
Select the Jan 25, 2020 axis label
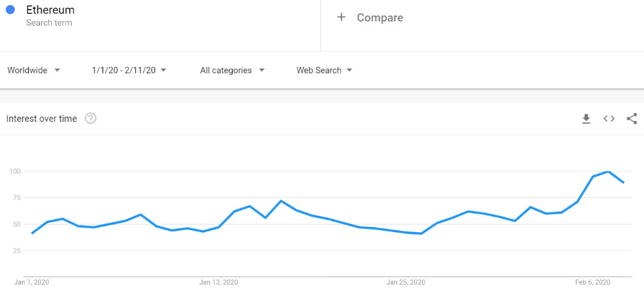click(406, 282)
